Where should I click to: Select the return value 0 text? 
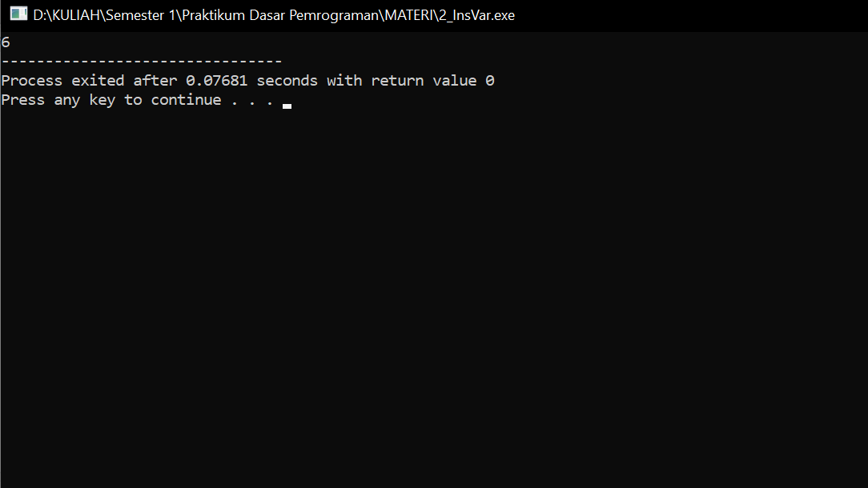[x=432, y=80]
